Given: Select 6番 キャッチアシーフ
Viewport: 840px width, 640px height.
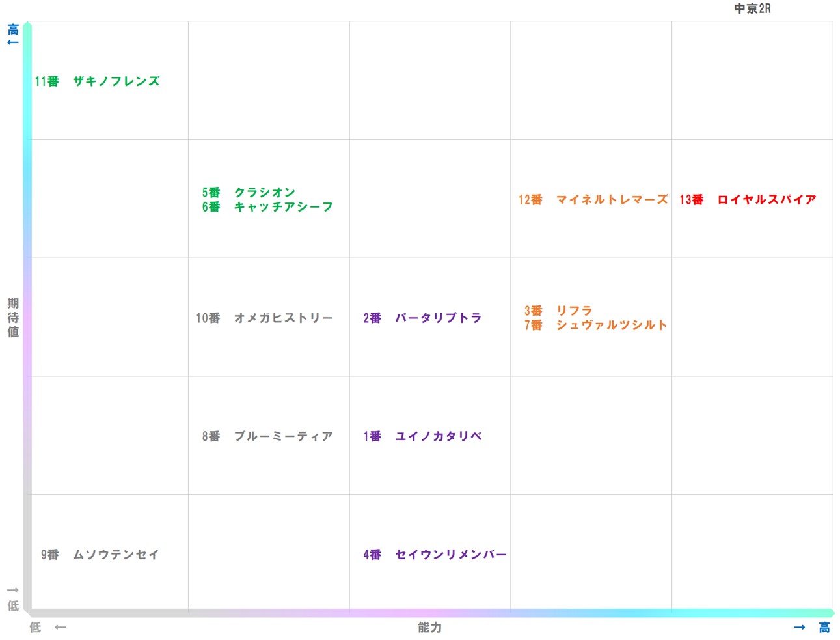Looking at the screenshot, I should tap(267, 206).
